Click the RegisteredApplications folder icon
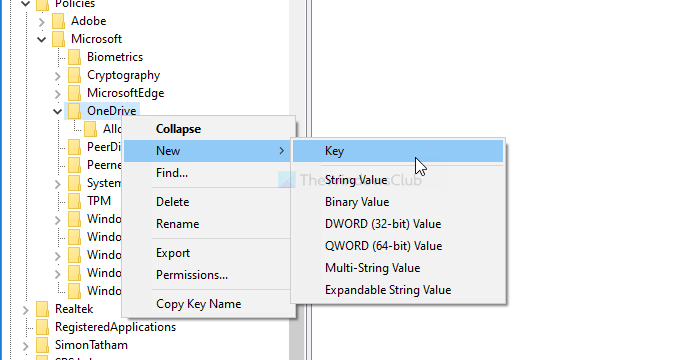700x360 pixels. [x=42, y=327]
